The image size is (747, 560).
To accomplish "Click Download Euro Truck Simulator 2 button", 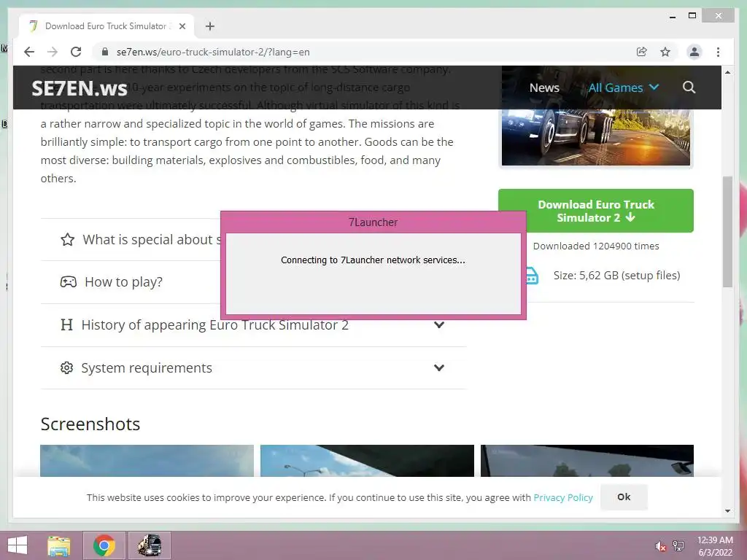I will coord(596,211).
